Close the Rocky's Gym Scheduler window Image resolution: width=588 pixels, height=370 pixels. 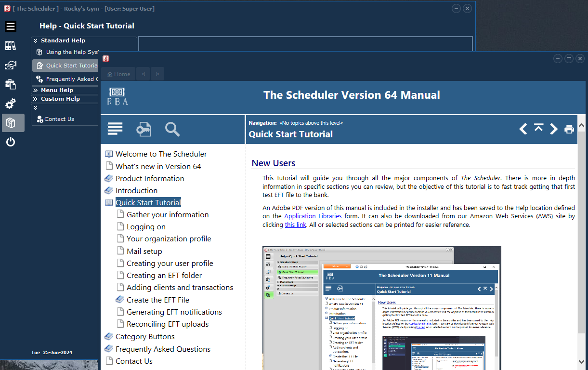467,9
